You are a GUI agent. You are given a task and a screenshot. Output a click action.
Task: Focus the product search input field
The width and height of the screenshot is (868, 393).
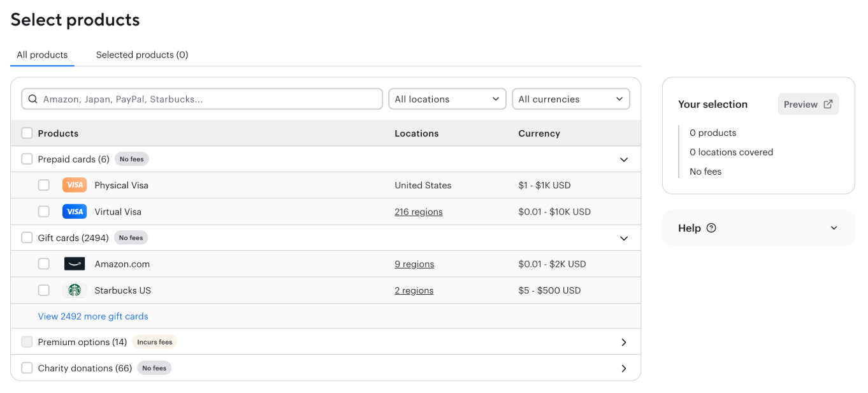pos(210,100)
